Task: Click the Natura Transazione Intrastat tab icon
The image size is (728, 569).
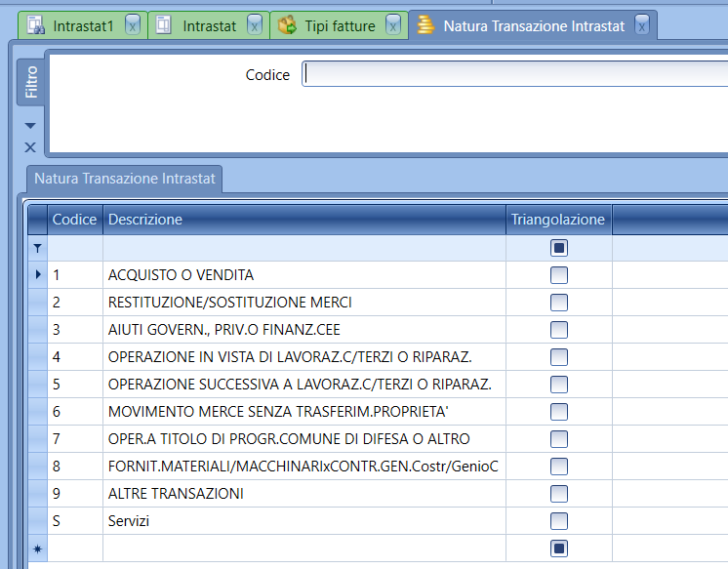Action: 425,26
